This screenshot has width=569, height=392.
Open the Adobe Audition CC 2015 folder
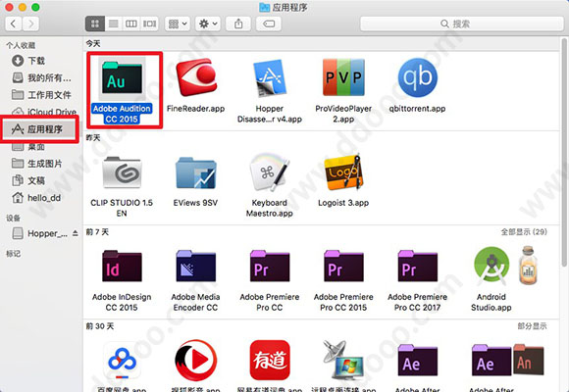(x=122, y=78)
